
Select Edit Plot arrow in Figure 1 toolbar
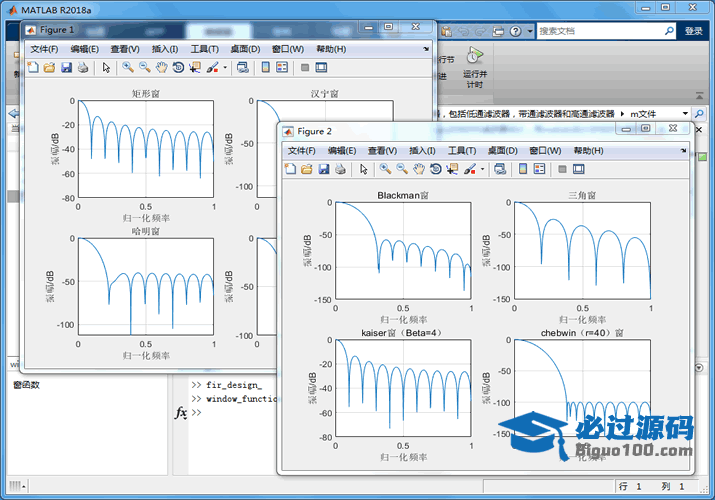pyautogui.click(x=106, y=67)
